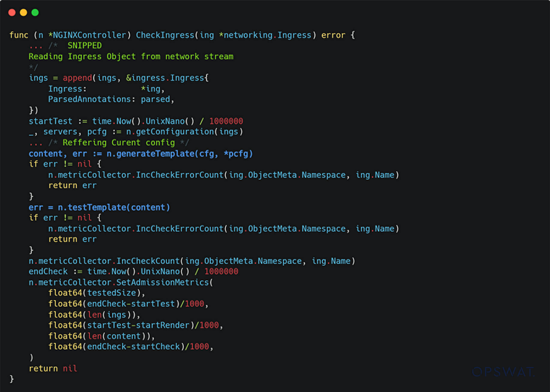
Task: Click the ParsedAnnotations field name
Action: [89, 99]
